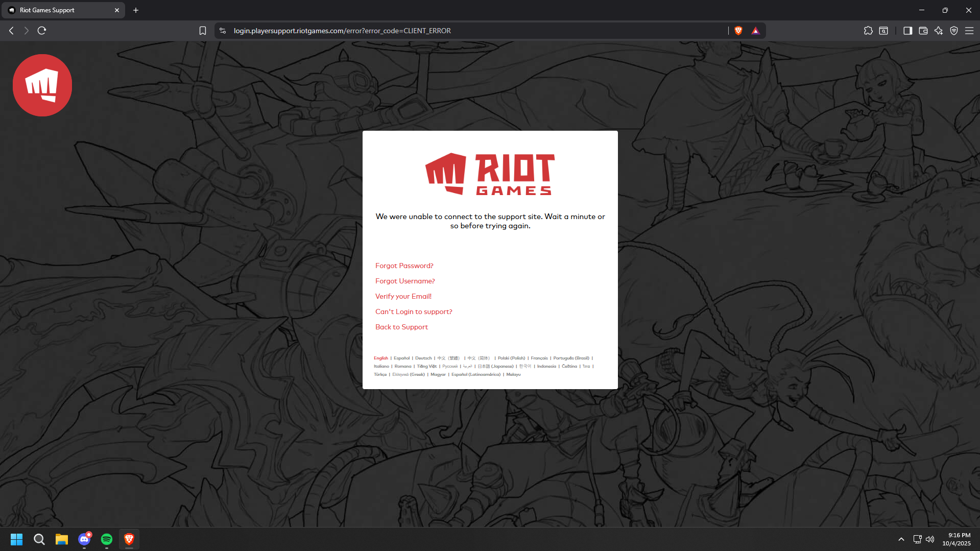Go back to the previous page
The height and width of the screenshot is (551, 980).
11,31
